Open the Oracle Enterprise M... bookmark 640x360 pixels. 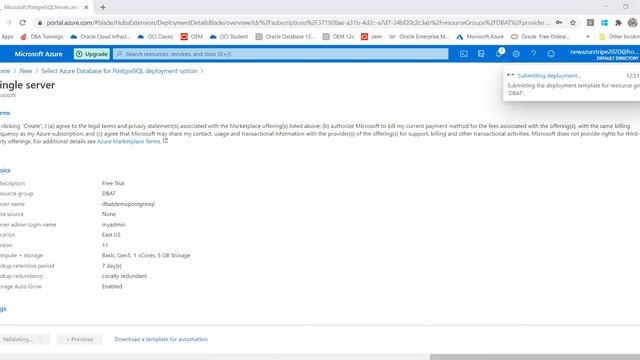(419, 37)
